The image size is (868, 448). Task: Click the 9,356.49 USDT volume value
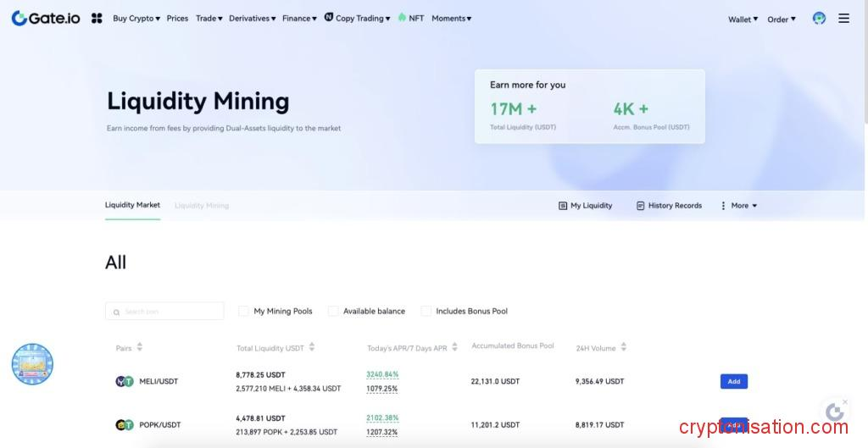tap(599, 381)
